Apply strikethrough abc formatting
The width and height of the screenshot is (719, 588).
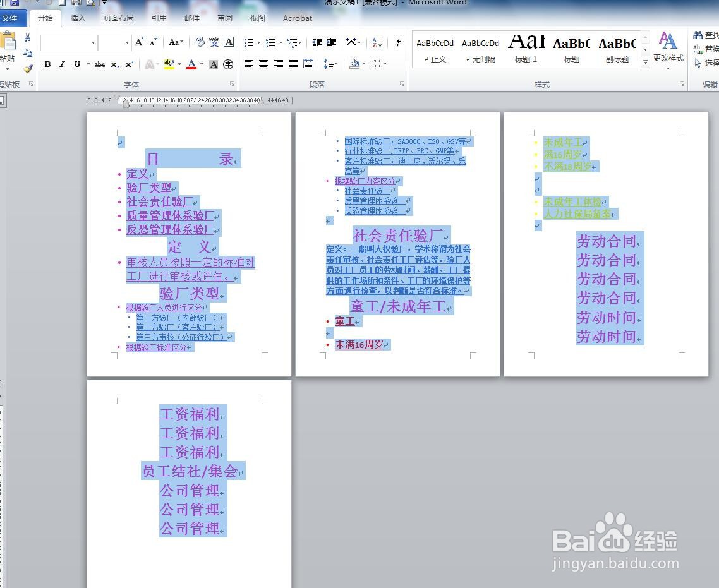click(99, 64)
